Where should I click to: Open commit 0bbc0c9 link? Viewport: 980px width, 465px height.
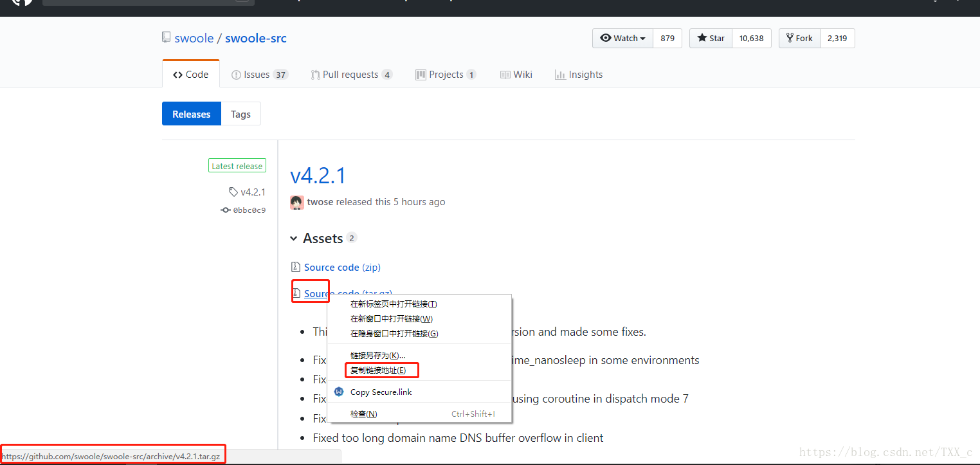[244, 210]
